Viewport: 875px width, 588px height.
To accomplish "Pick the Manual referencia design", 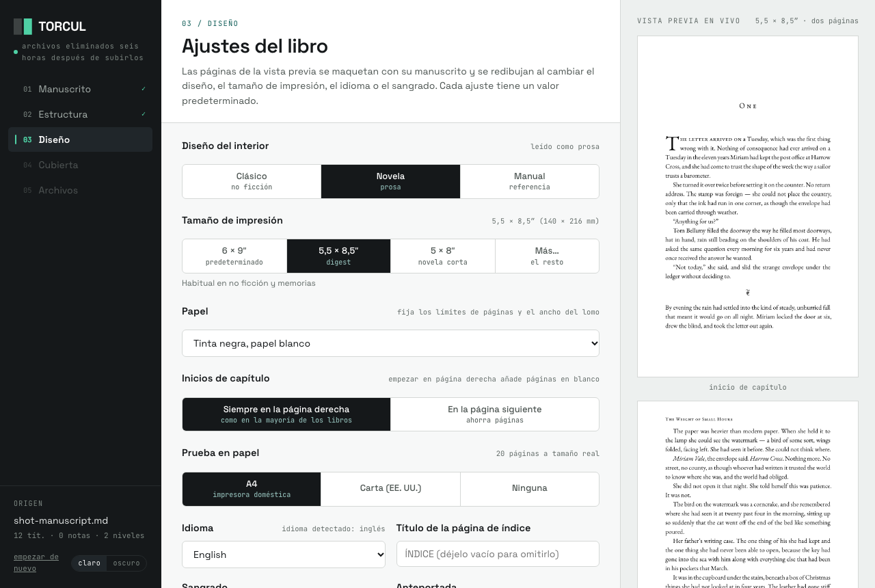I will (530, 181).
